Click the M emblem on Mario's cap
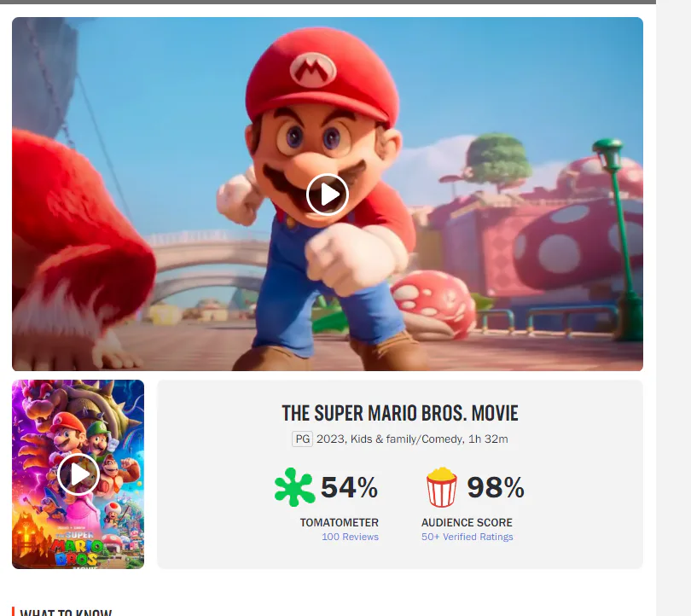Image resolution: width=691 pixels, height=616 pixels. pos(312,68)
